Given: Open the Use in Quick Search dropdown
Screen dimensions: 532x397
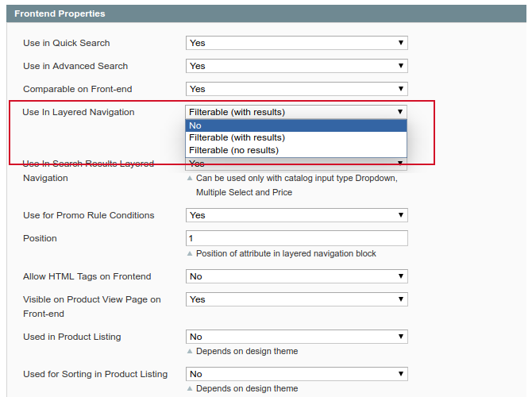Looking at the screenshot, I should (x=296, y=43).
